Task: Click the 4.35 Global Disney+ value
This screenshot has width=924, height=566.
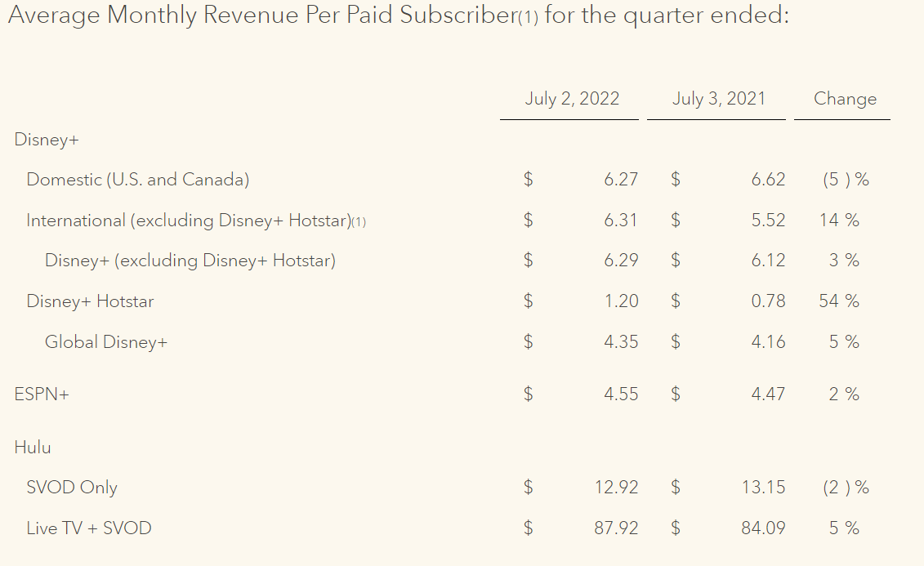Action: pyautogui.click(x=621, y=341)
